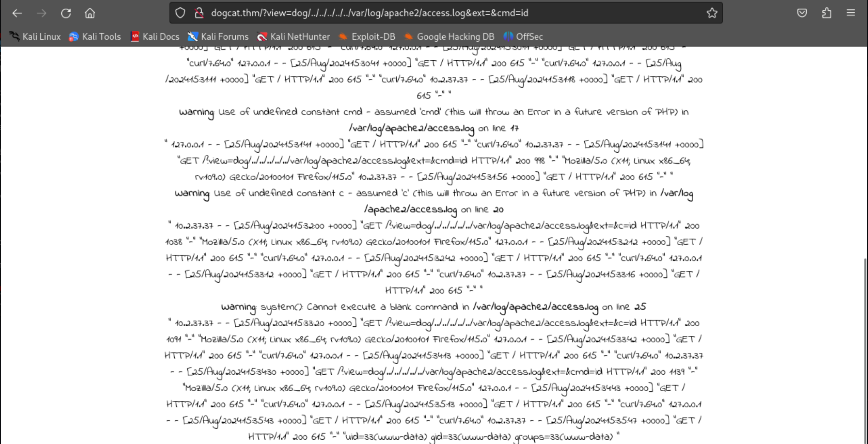Open the Save to Pocket icon
868x444 pixels.
pyautogui.click(x=802, y=13)
